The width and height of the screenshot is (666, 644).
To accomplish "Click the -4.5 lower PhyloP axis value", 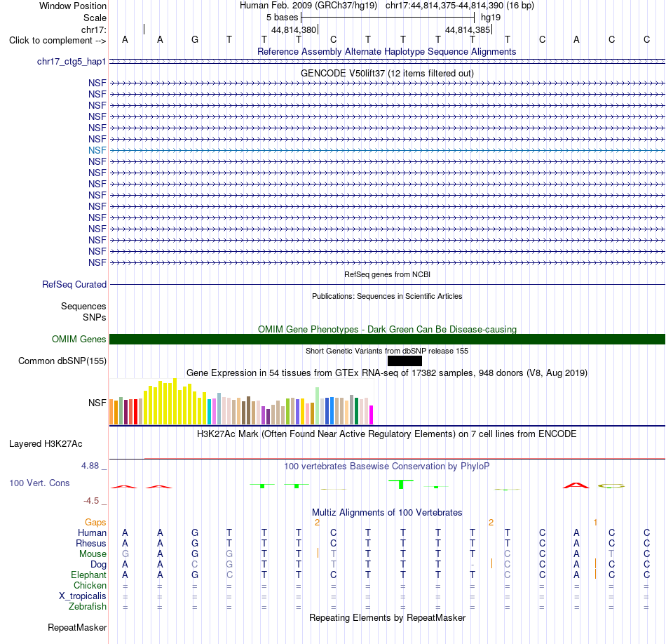I will (91, 501).
